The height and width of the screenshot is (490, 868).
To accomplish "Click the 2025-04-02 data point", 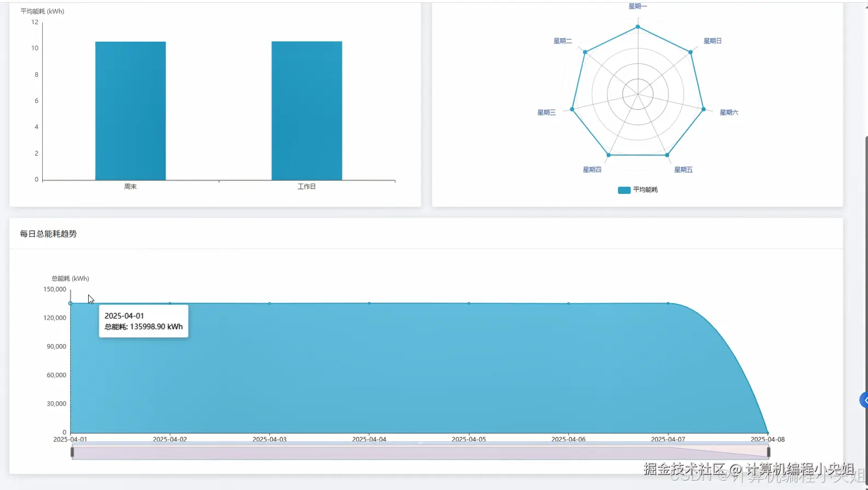I will 170,303.
